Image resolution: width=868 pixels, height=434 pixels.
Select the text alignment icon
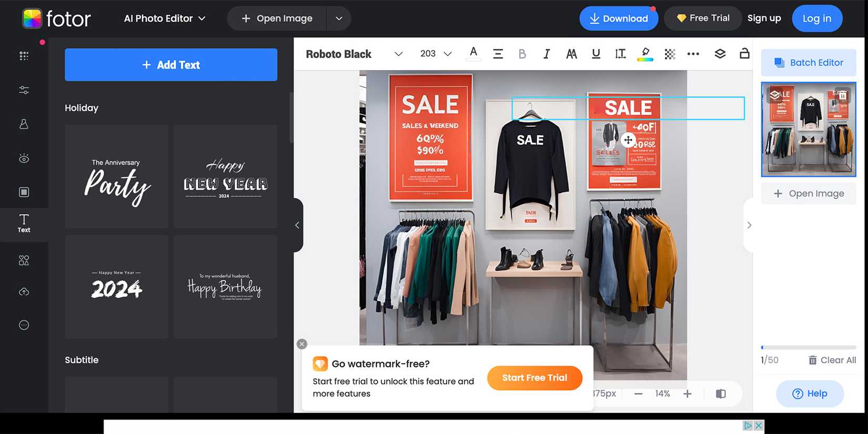coord(498,54)
